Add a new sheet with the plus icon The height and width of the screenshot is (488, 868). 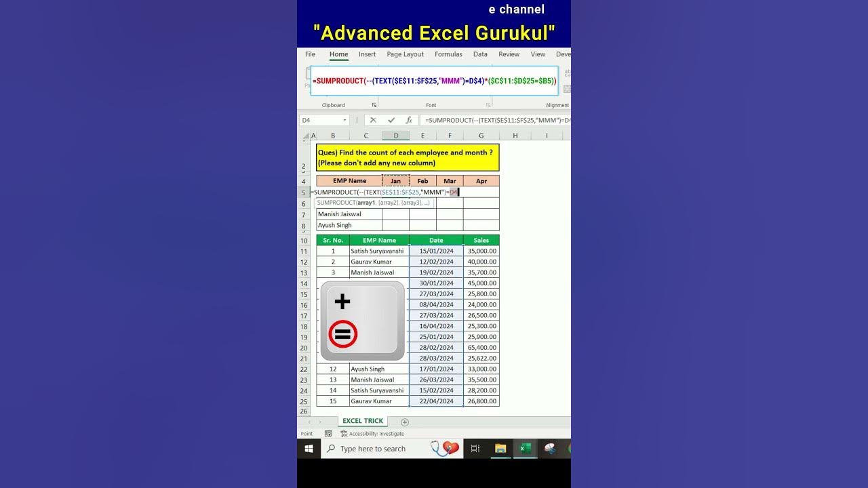click(x=405, y=422)
